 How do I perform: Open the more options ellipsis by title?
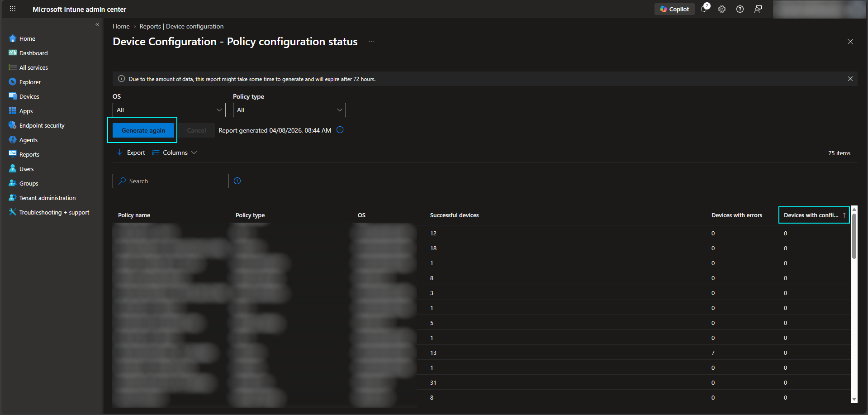pyautogui.click(x=372, y=42)
